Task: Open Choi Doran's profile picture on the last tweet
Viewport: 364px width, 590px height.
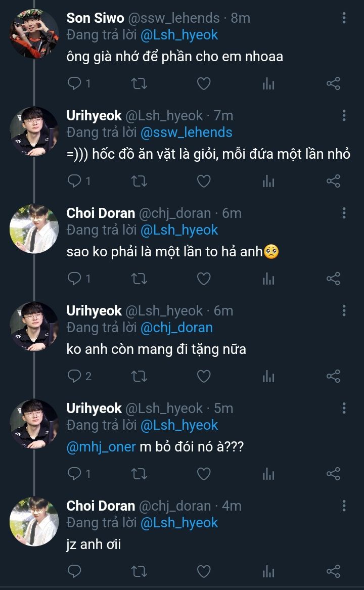Action: pyautogui.click(x=34, y=522)
